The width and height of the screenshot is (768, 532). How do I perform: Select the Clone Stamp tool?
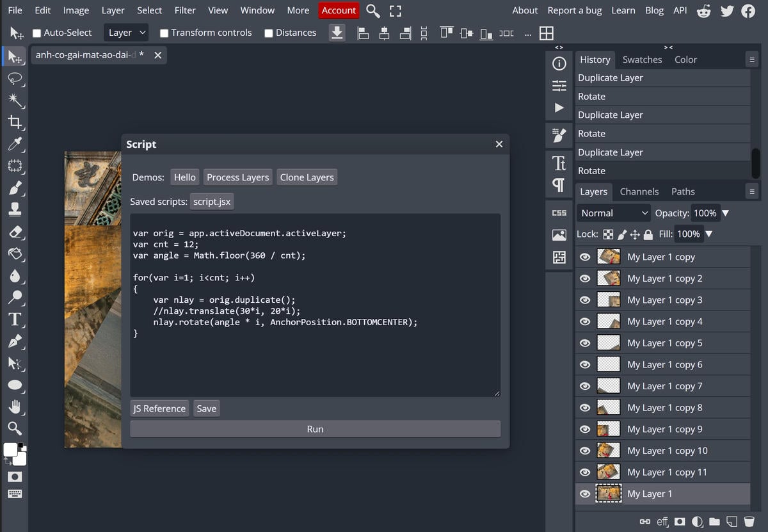(15, 209)
